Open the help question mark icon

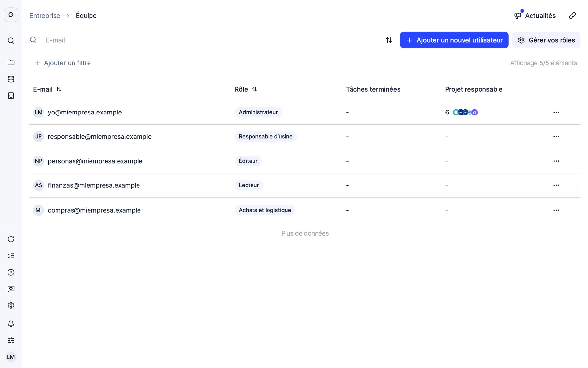11,272
